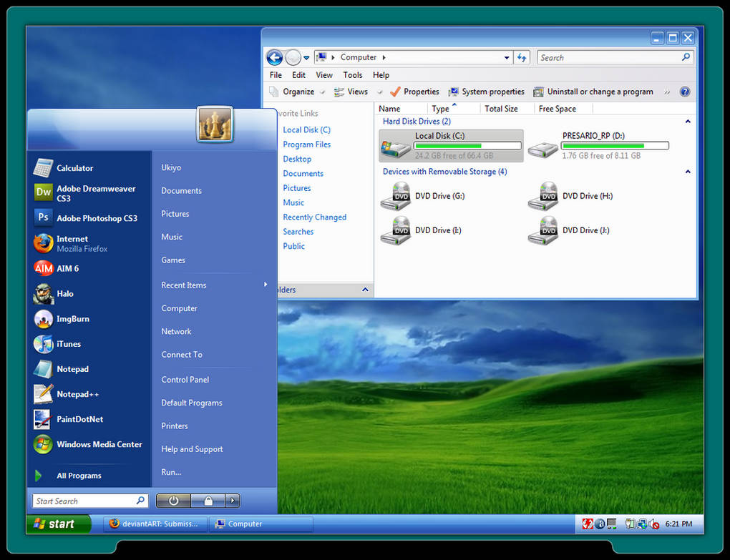This screenshot has width=730, height=560.
Task: Click the search magnifier in Explorer
Action: (x=686, y=57)
